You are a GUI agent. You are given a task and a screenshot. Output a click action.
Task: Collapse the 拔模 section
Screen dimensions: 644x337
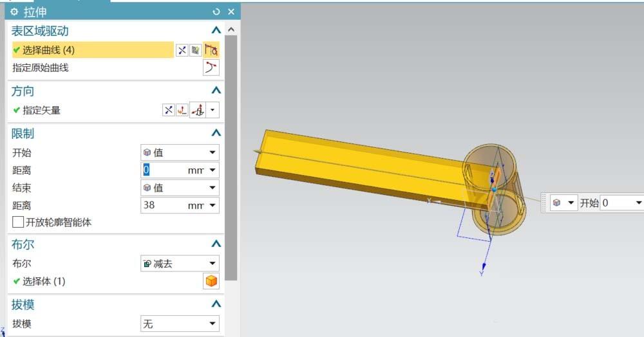pyautogui.click(x=216, y=304)
